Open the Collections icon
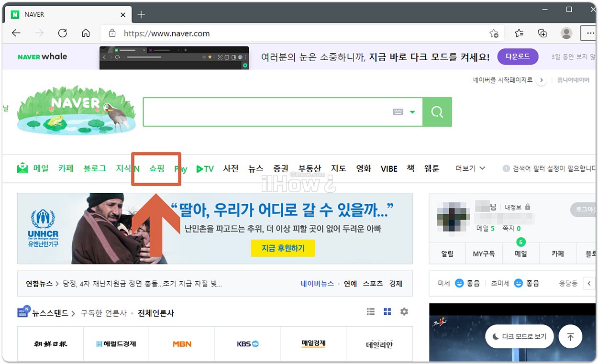This screenshot has height=364, width=598. click(542, 33)
